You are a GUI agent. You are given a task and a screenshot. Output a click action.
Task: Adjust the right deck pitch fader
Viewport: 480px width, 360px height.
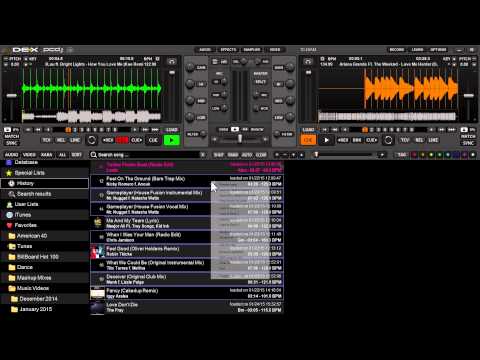[x=469, y=96]
